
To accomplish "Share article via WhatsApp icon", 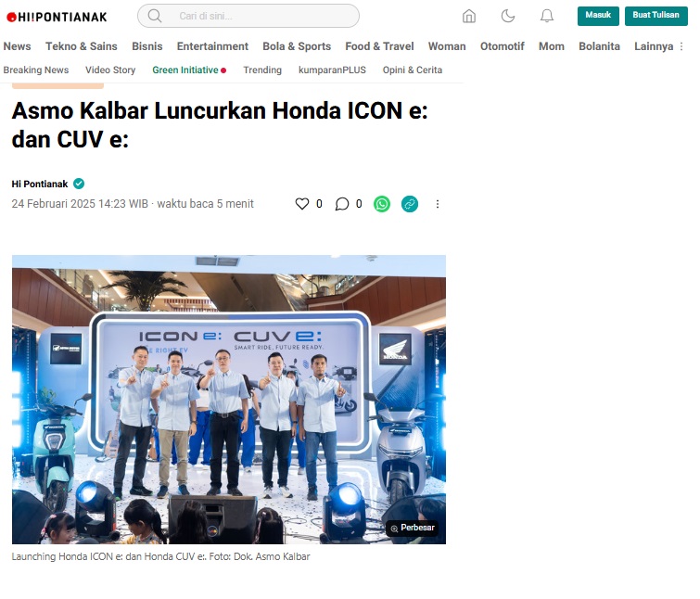I will pos(382,204).
